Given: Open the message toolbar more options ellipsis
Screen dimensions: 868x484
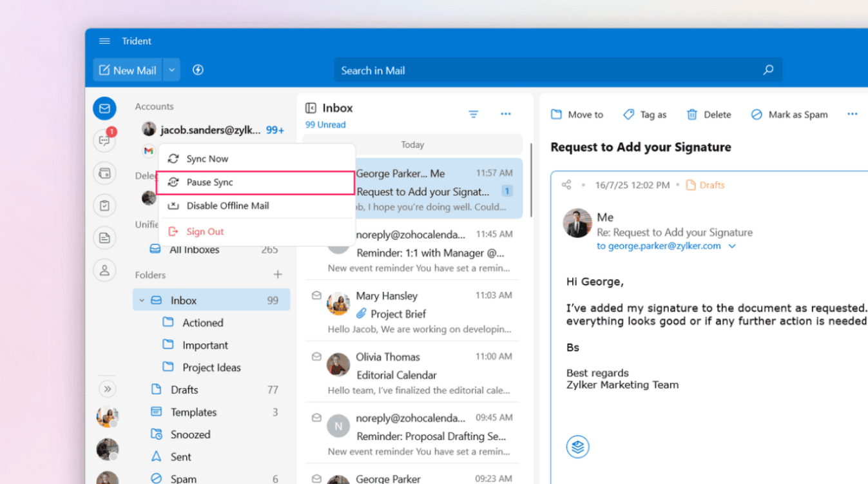Looking at the screenshot, I should (853, 114).
